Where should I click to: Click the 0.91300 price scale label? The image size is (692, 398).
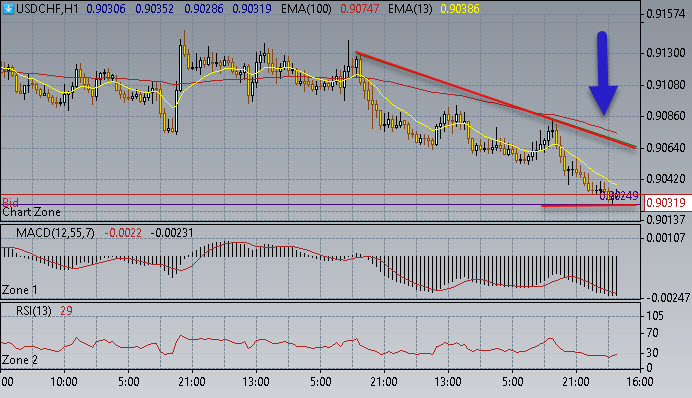[x=666, y=53]
